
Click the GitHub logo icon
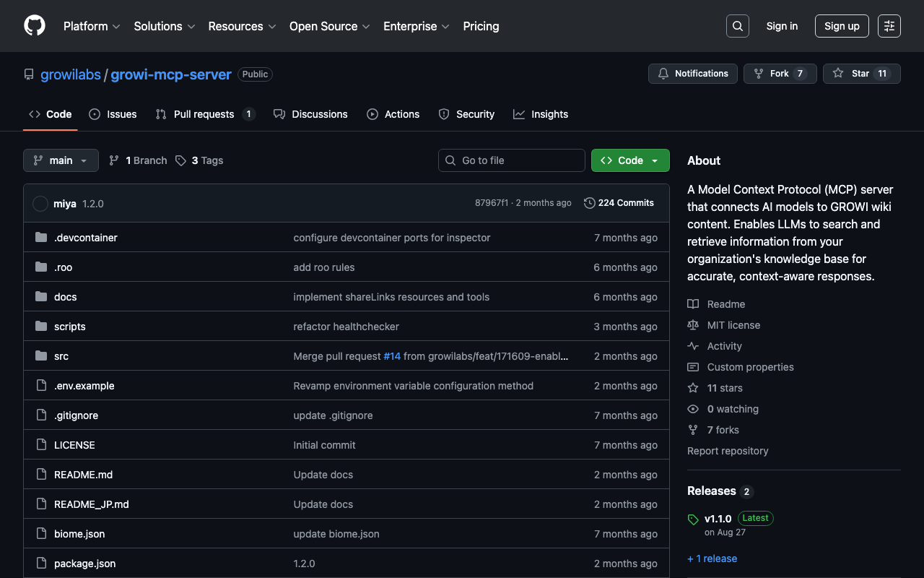[35, 26]
